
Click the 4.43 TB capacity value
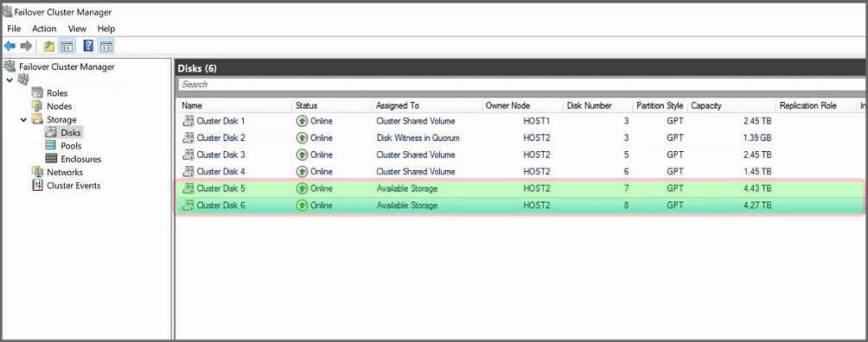(x=756, y=189)
